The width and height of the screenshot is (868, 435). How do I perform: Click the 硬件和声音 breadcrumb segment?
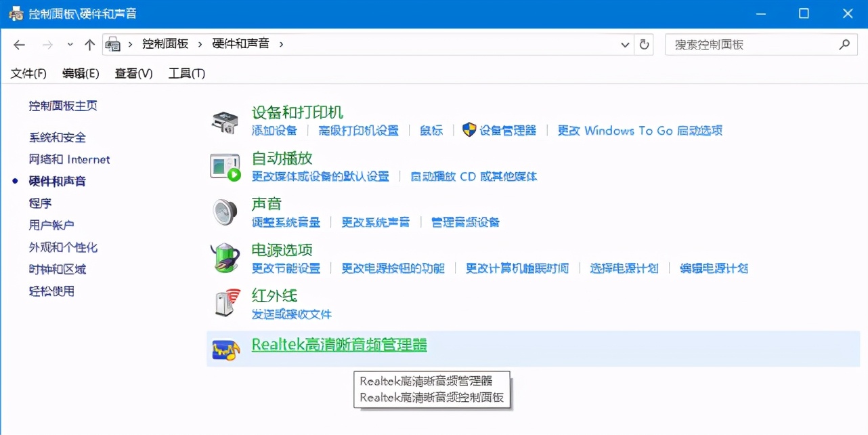(x=240, y=44)
